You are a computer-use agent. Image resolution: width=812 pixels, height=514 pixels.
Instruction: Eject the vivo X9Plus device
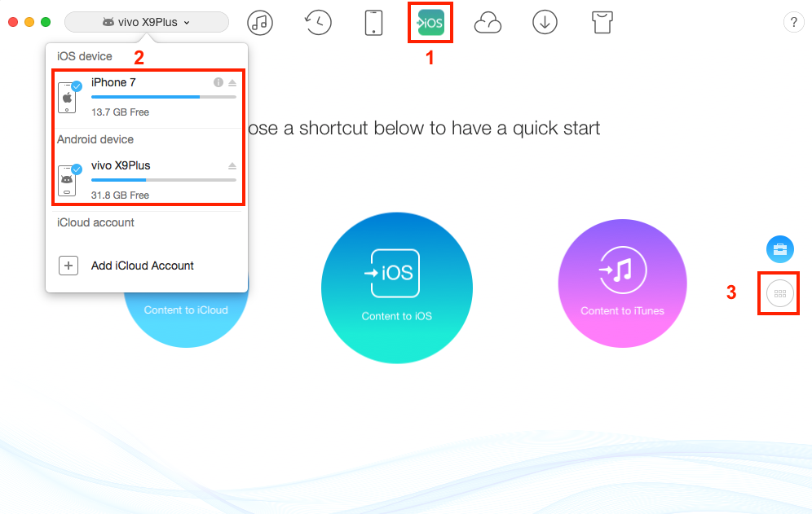(232, 166)
